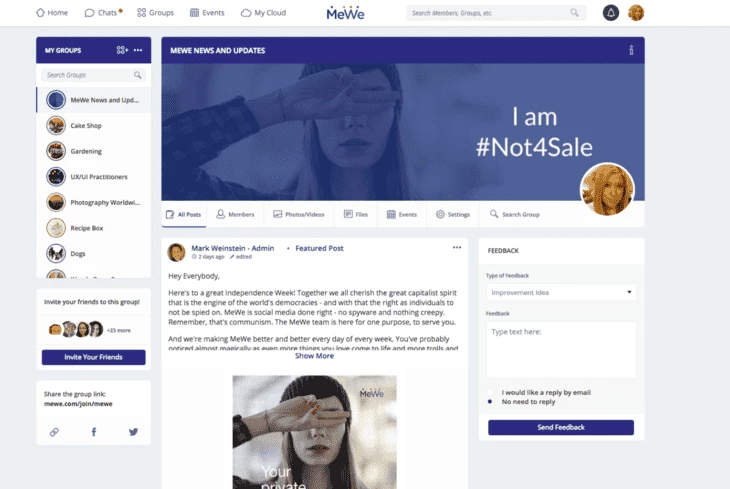Switch to Members tab
Image resolution: width=730 pixels, height=489 pixels.
coord(235,214)
